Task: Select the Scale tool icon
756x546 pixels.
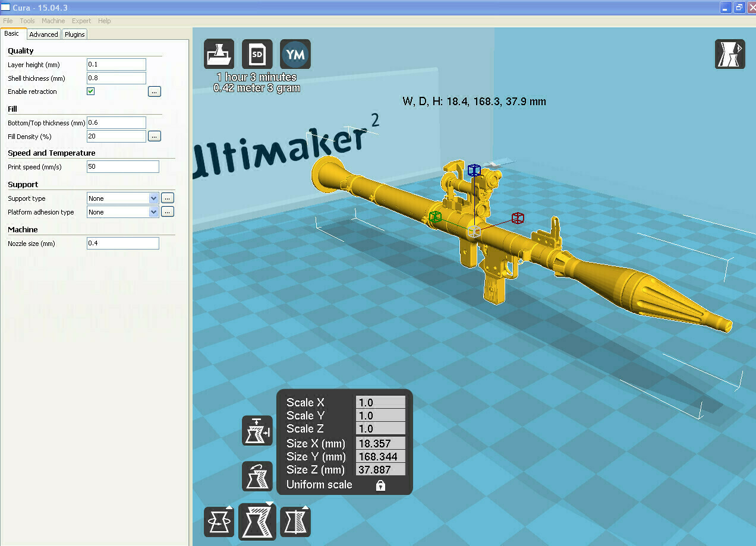Action: (x=257, y=522)
